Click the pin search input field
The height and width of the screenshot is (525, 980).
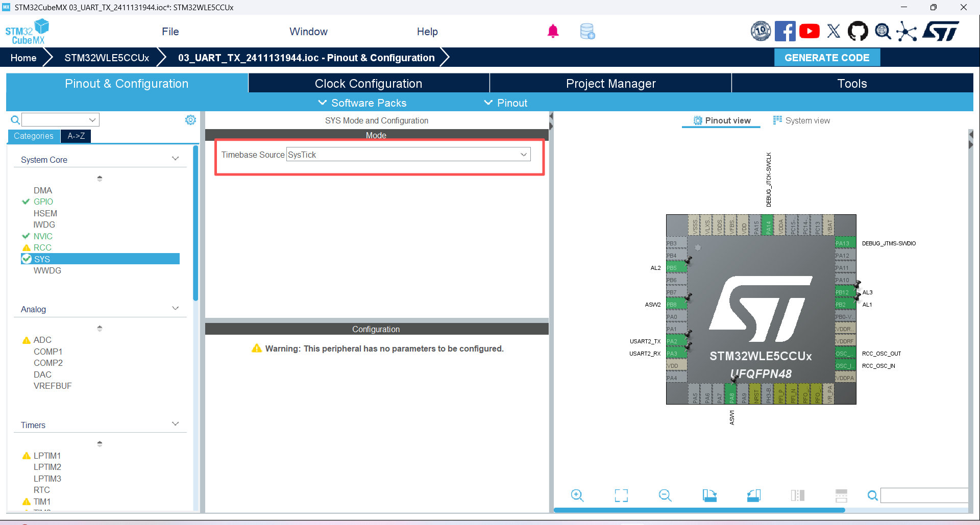coord(924,495)
